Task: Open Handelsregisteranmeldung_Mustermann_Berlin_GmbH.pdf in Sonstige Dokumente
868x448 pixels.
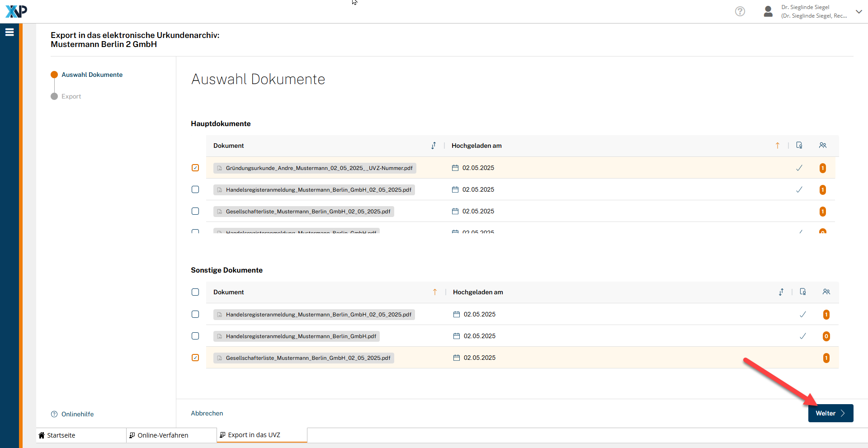Action: (301, 336)
